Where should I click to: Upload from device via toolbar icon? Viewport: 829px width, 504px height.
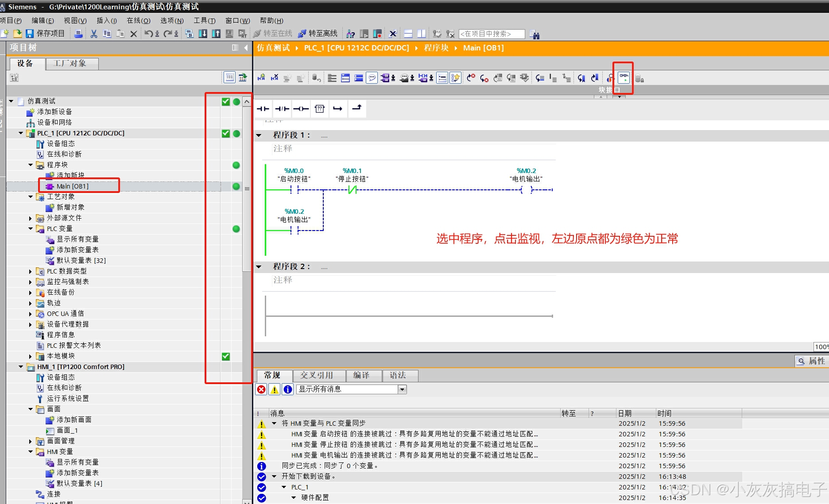216,34
